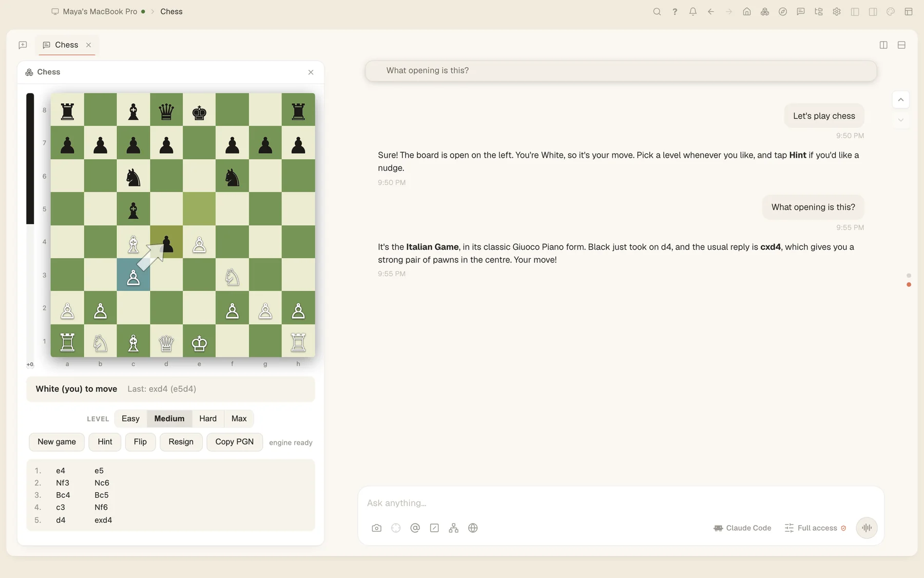Click Maya's MacBook Pro in breadcrumb
This screenshot has height=578, width=924.
tap(100, 11)
